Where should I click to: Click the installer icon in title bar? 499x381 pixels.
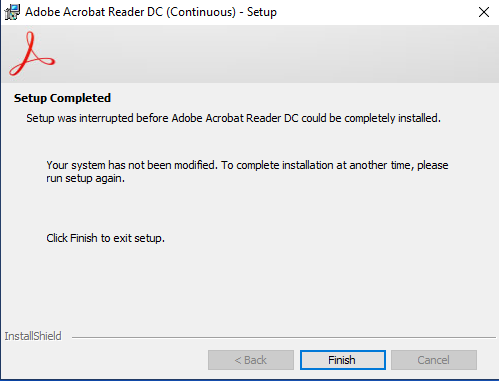(x=12, y=12)
